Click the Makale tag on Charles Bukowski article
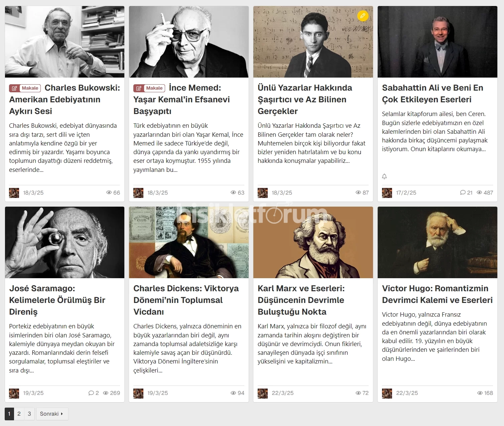This screenshot has height=426, width=504. click(25, 88)
